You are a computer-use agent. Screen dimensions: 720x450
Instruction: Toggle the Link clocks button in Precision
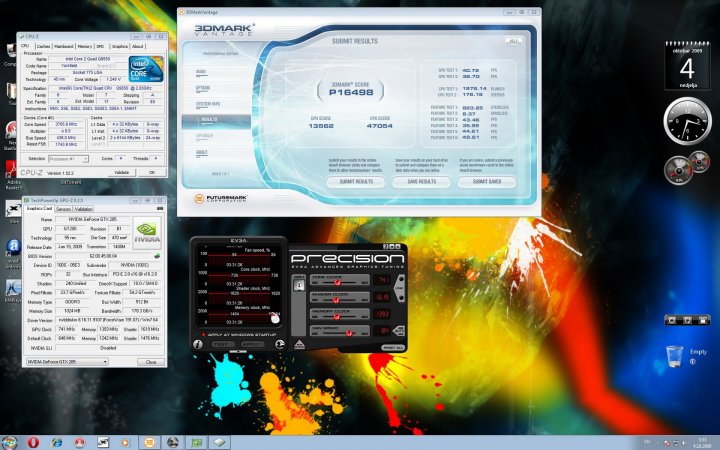tap(399, 288)
